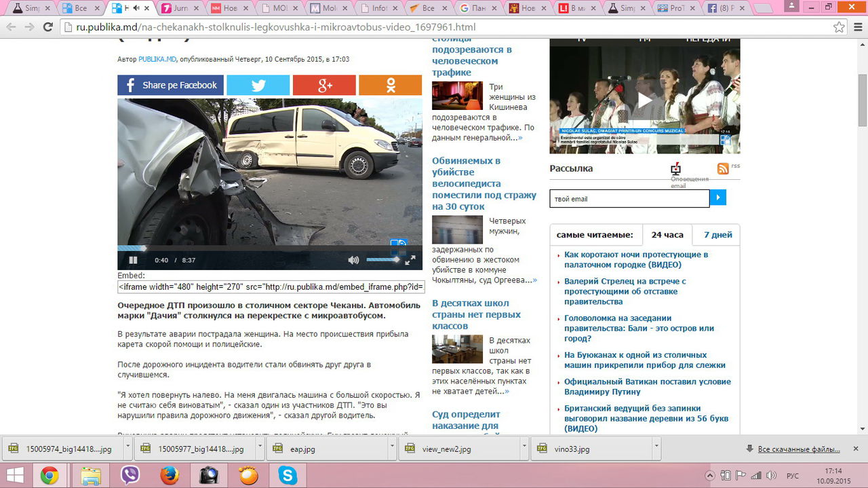Submit the newsletter email arrow button
This screenshot has height=488, width=868.
click(x=718, y=198)
